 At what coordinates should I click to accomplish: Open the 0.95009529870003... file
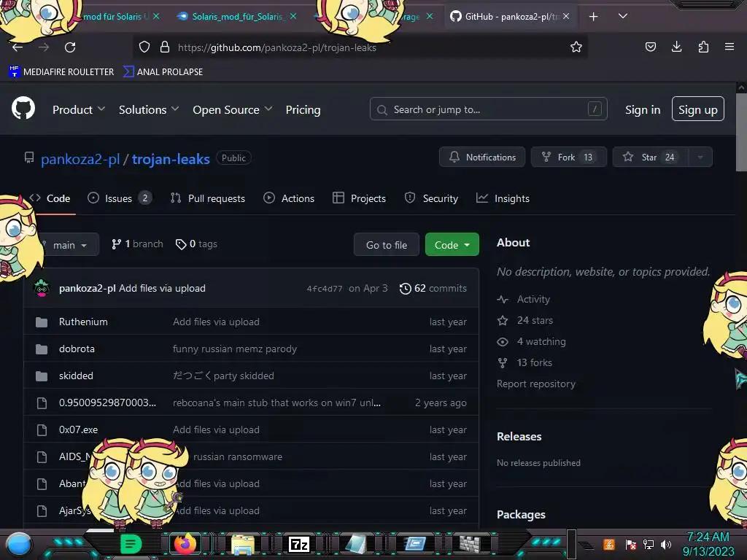coord(107,402)
